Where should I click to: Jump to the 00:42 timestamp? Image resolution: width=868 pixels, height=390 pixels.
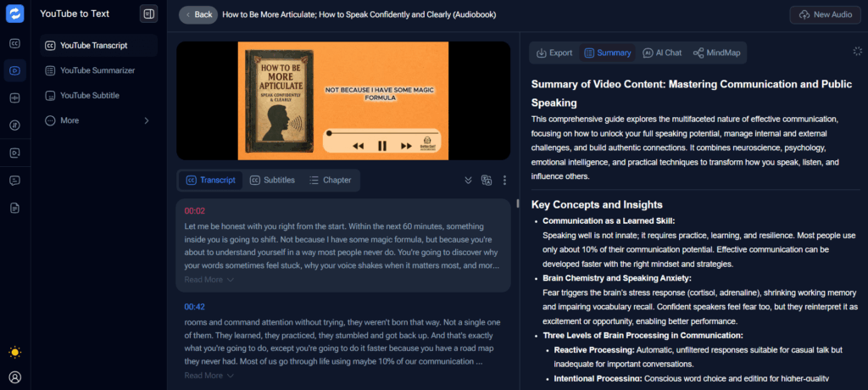tap(195, 307)
